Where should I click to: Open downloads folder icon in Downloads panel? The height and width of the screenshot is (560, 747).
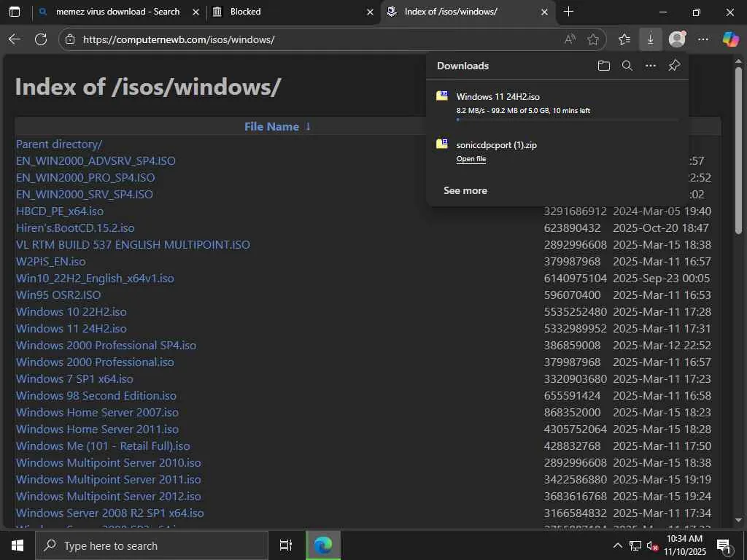[603, 66]
